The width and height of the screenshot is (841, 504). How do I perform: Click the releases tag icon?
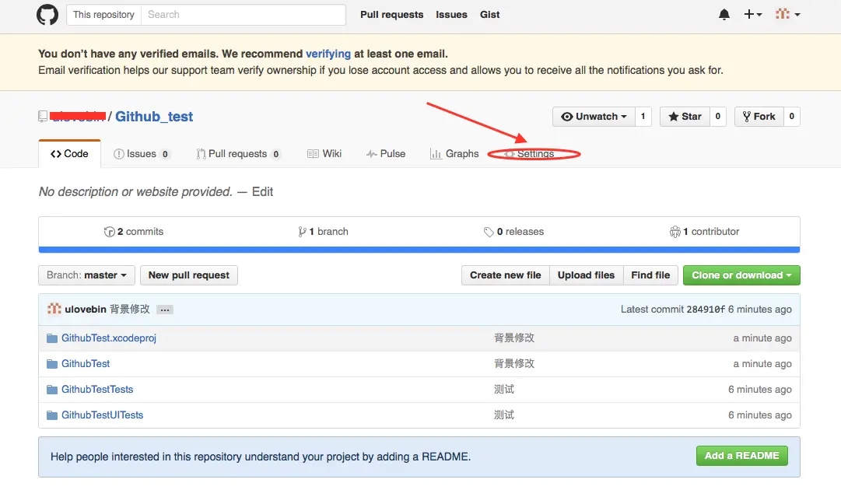[489, 232]
